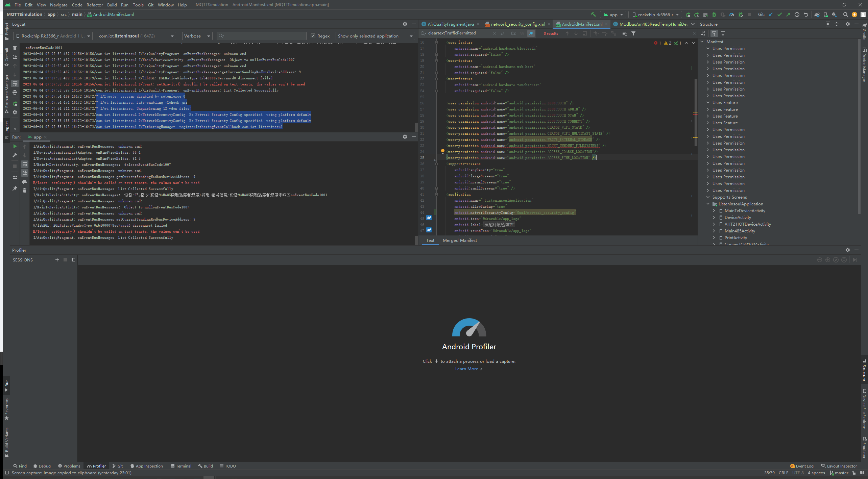The width and height of the screenshot is (868, 479).
Task: Rerun app with green play icon
Action: (15, 146)
